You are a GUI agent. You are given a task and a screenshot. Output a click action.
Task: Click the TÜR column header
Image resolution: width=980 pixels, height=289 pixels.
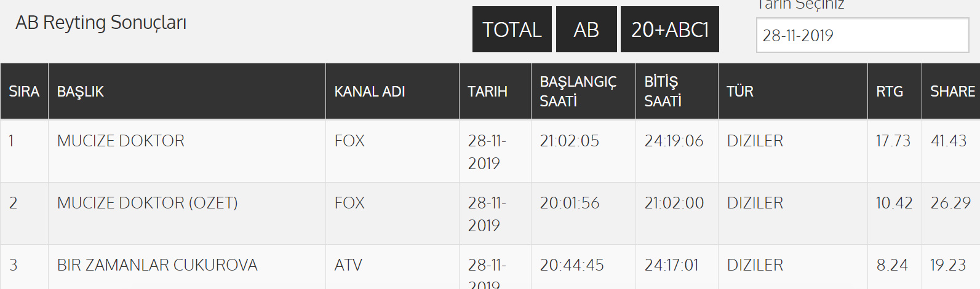(x=739, y=92)
